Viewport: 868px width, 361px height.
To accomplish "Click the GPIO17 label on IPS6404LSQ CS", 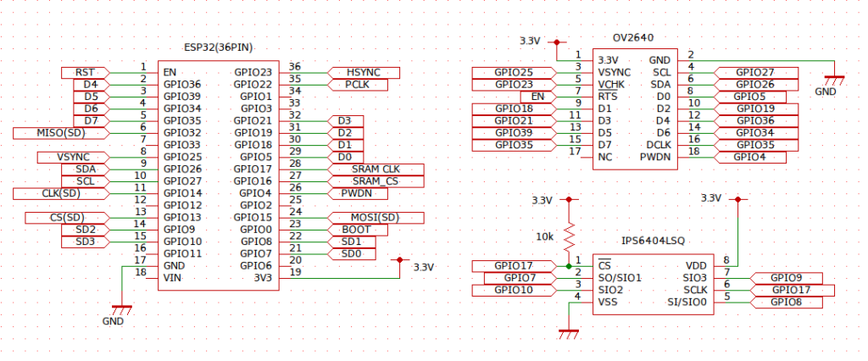I will pos(513,266).
